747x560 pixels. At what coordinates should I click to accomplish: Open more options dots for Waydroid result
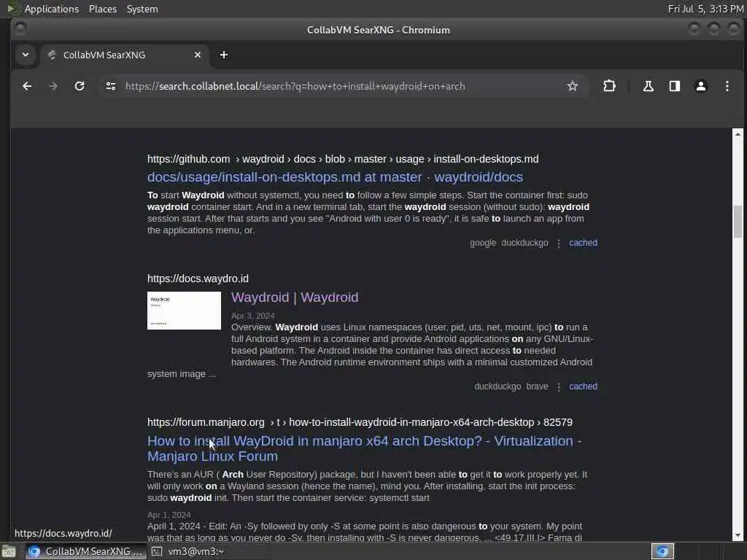tap(559, 387)
